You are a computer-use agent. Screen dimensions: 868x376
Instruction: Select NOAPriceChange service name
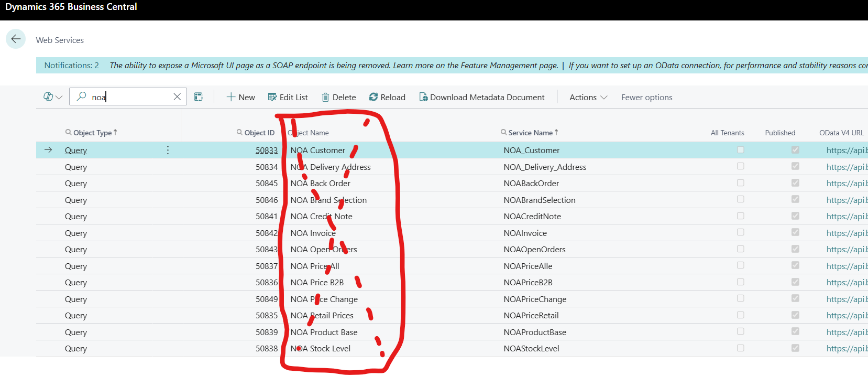click(535, 299)
